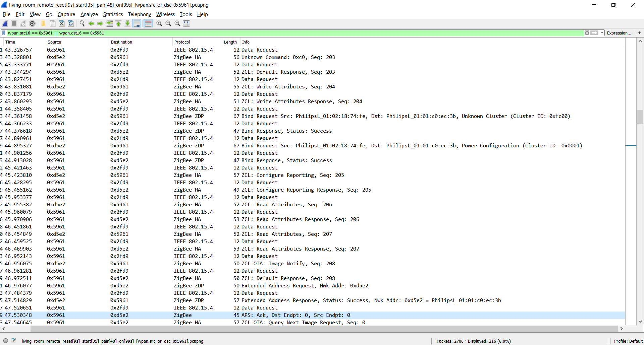Open the recent filters dropdown
The width and height of the screenshot is (644, 345).
[x=602, y=33]
